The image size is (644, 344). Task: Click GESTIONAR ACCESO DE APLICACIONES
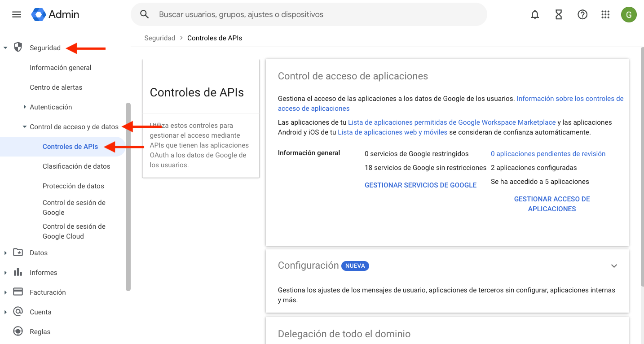(x=551, y=204)
